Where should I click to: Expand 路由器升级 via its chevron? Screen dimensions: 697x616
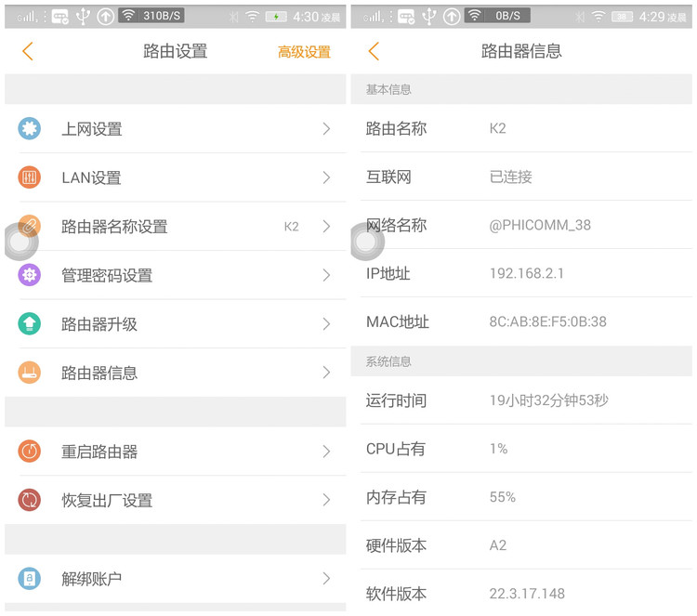(x=327, y=323)
